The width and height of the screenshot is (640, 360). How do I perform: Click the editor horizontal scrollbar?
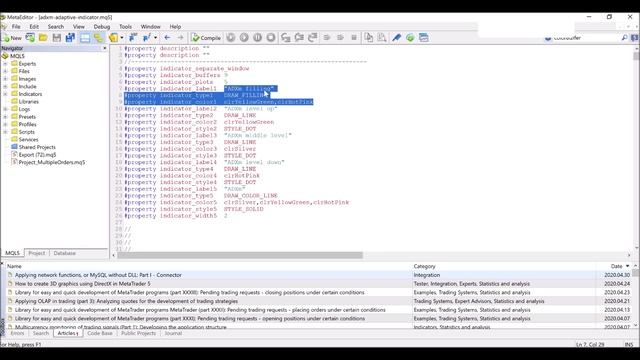pos(240,255)
